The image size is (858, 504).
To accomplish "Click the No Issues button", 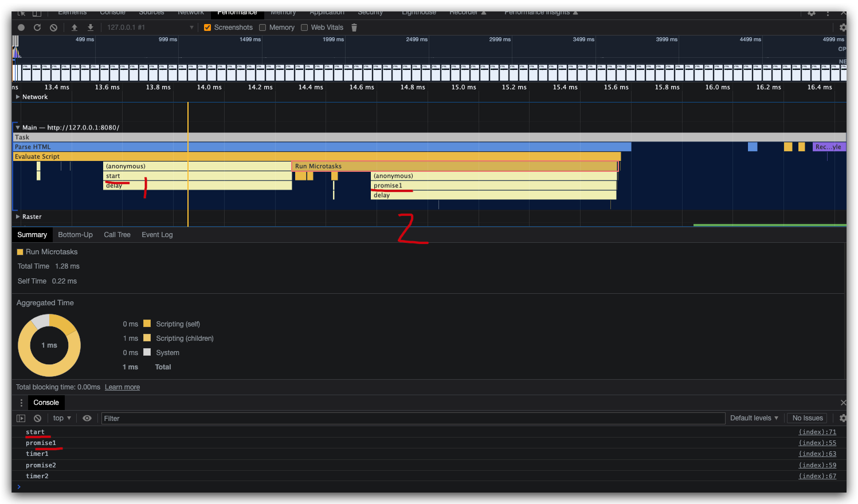I will click(x=808, y=418).
